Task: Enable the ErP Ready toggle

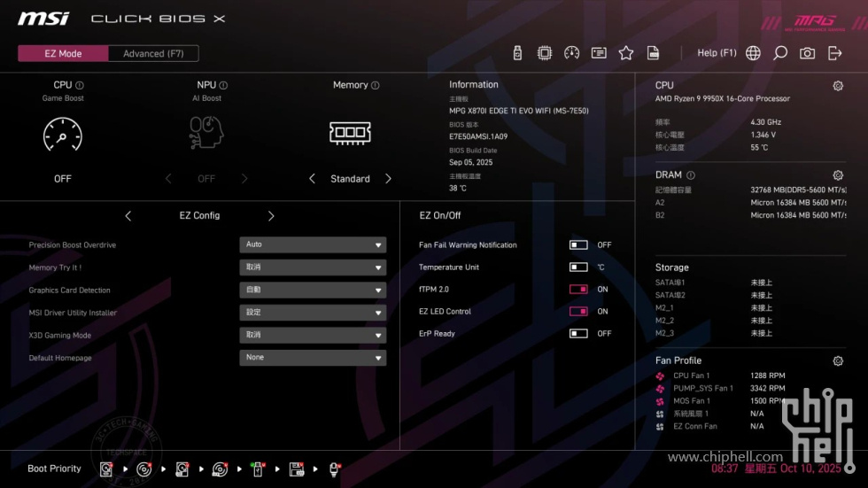Action: tap(578, 334)
